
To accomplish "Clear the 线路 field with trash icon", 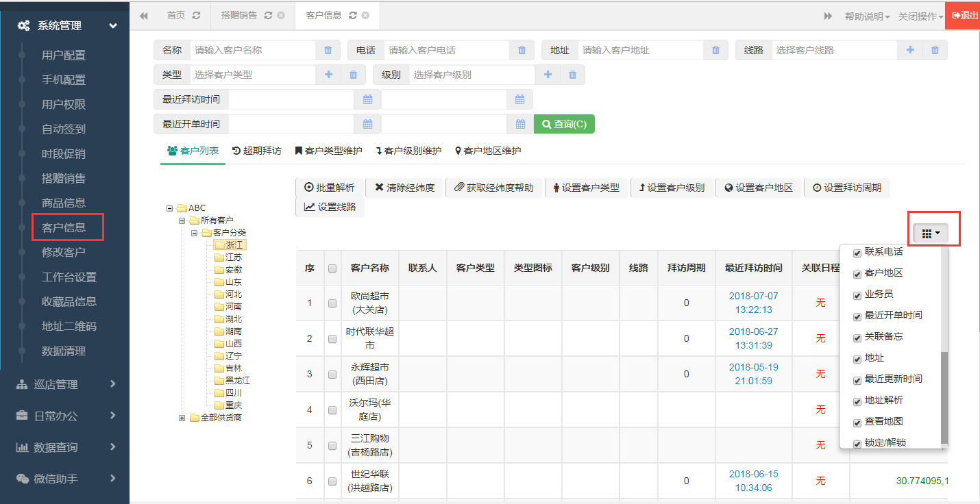I will coord(935,50).
